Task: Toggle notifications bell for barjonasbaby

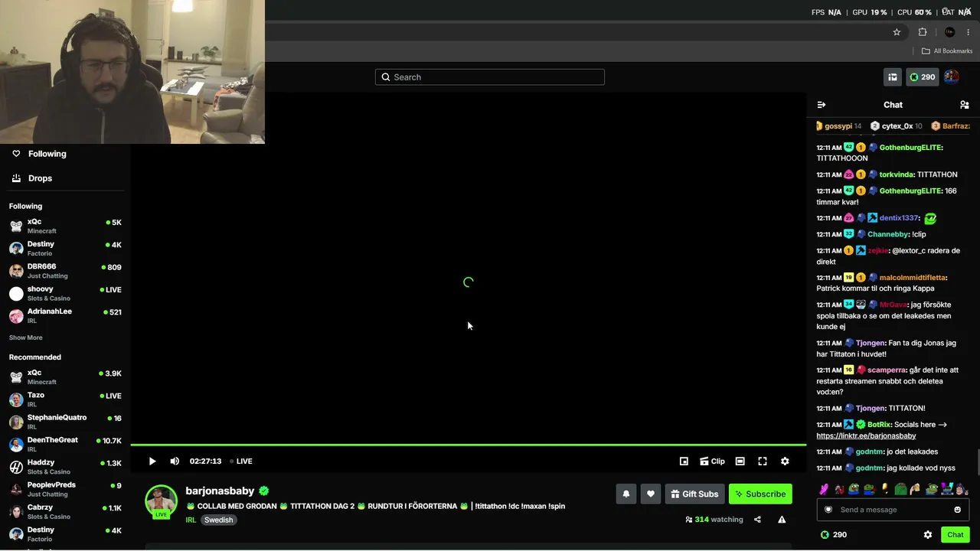Action: click(x=626, y=494)
